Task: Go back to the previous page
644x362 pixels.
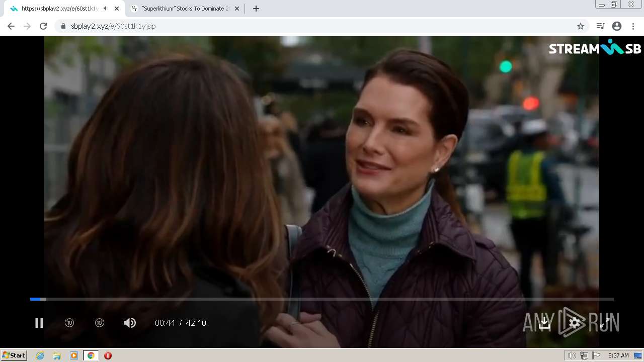Action: click(x=11, y=26)
